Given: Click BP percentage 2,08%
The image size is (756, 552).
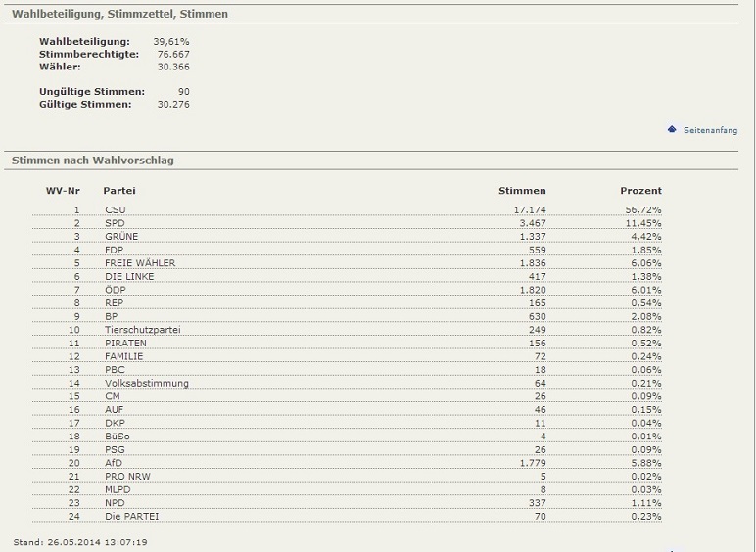Looking at the screenshot, I should click(x=646, y=316).
